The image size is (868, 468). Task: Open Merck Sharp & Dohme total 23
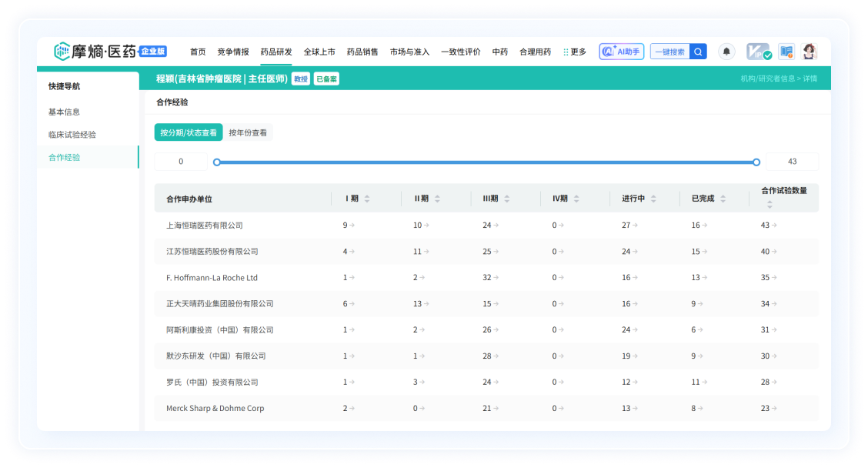pyautogui.click(x=769, y=408)
